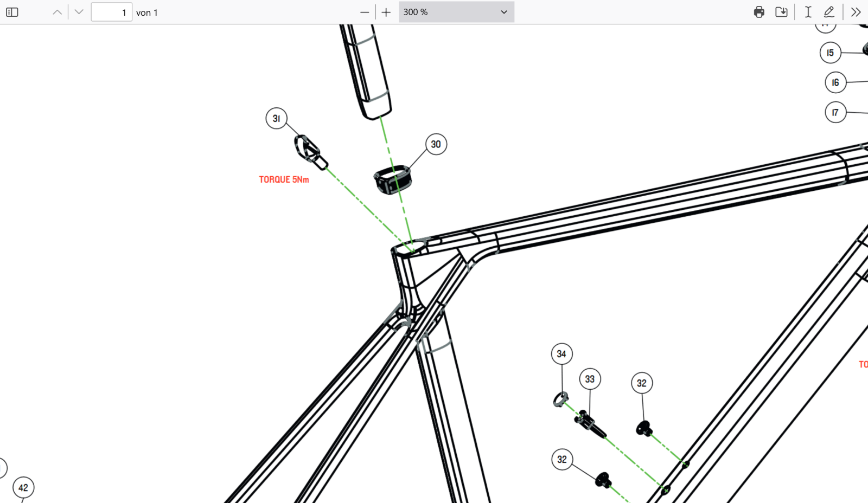
Task: Select the draw pencil tool
Action: pos(829,12)
